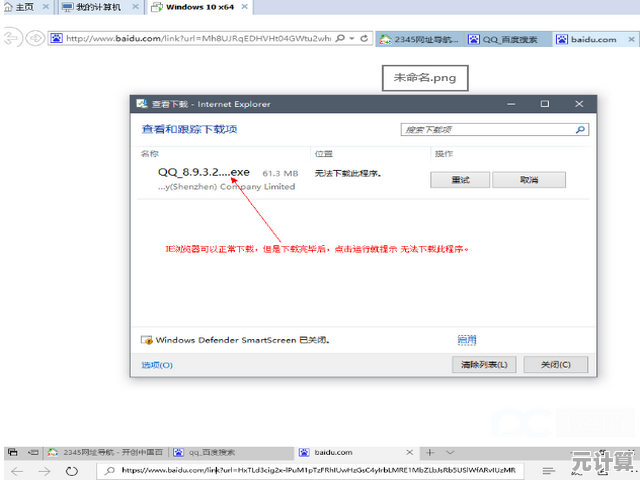Click the 启用 link for SmartScreen

click(466, 340)
